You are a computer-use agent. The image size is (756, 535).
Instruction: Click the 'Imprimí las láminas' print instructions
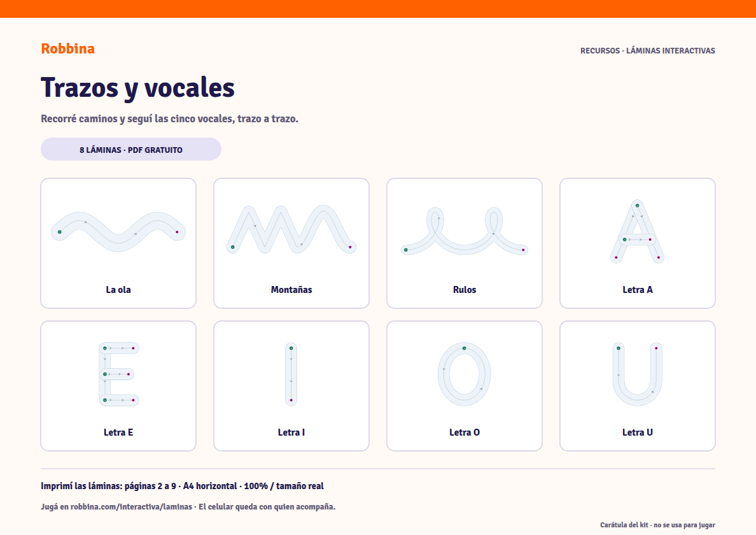[182, 486]
